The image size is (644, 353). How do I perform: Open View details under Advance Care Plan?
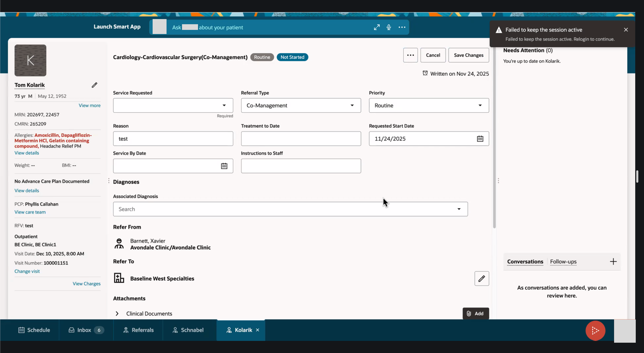click(x=27, y=190)
